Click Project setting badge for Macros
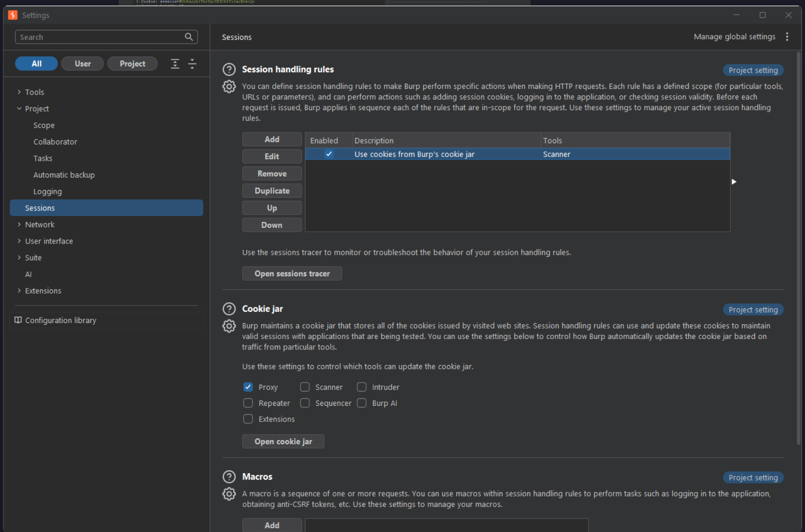 pyautogui.click(x=753, y=478)
